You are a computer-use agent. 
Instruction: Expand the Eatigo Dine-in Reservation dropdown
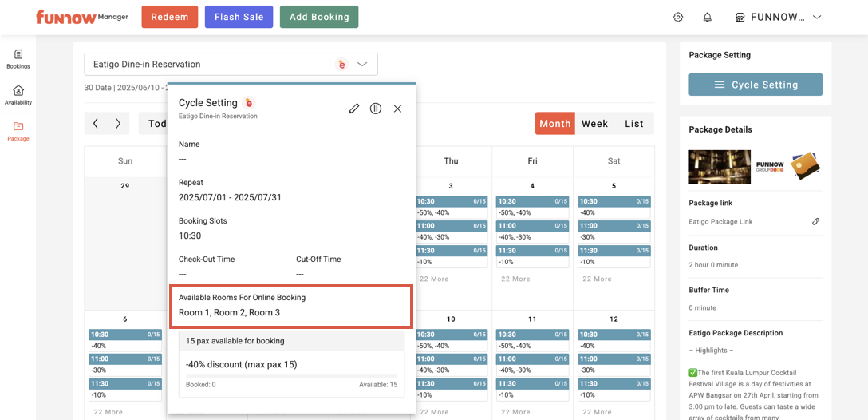[x=362, y=64]
